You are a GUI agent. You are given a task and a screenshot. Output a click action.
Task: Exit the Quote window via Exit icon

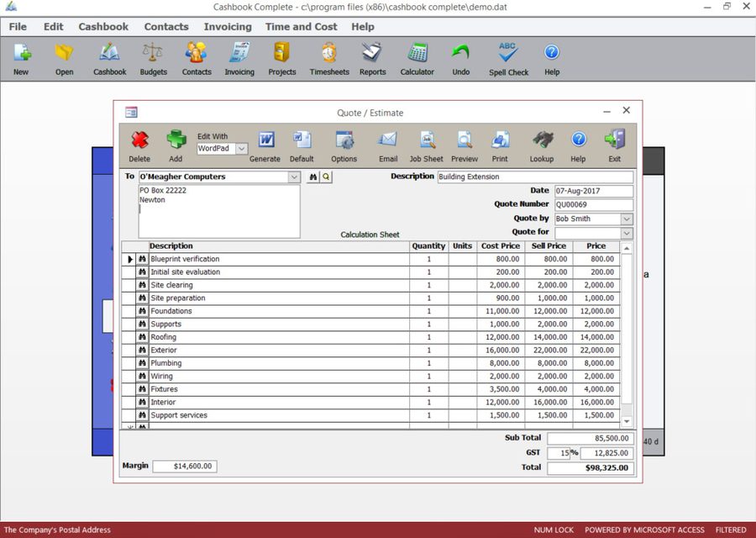(615, 140)
